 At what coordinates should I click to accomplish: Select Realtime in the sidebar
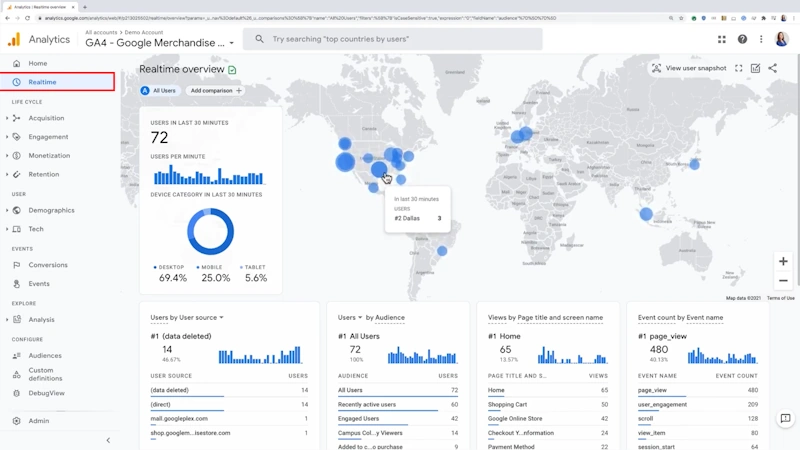tap(57, 82)
